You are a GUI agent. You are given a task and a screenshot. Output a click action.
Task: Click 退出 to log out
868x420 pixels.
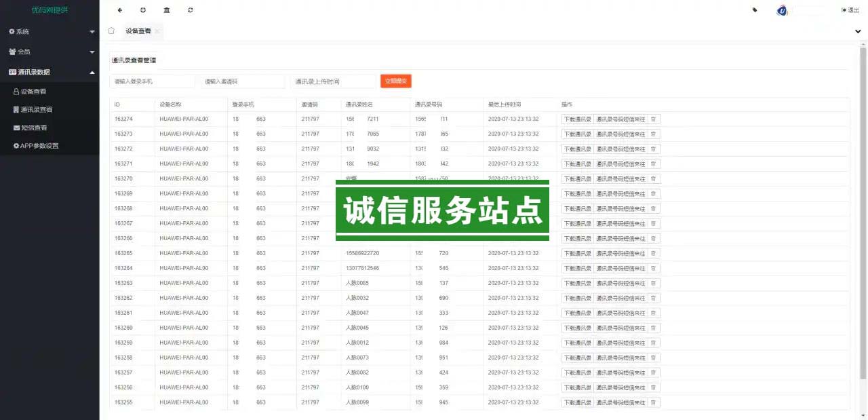tap(850, 10)
